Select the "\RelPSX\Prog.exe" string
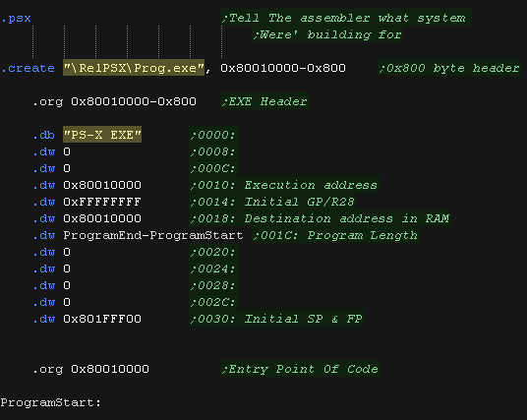This screenshot has height=420, width=527. tap(134, 68)
